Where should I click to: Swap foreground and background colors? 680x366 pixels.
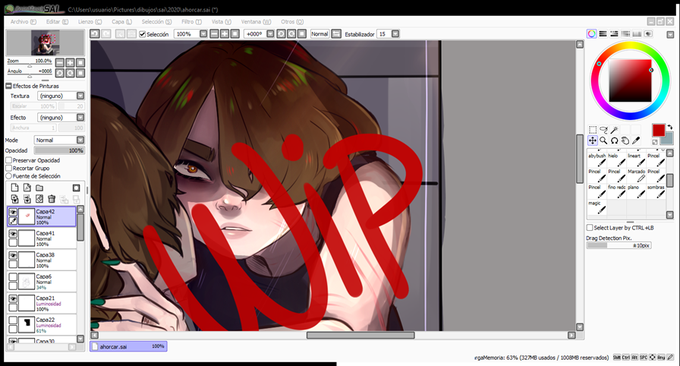coord(669,127)
